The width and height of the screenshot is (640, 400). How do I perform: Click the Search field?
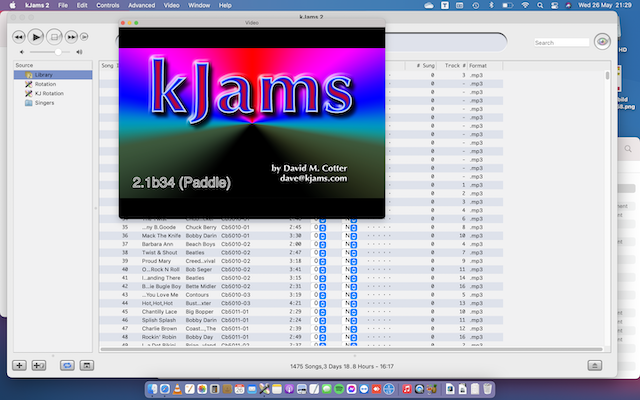[560, 42]
